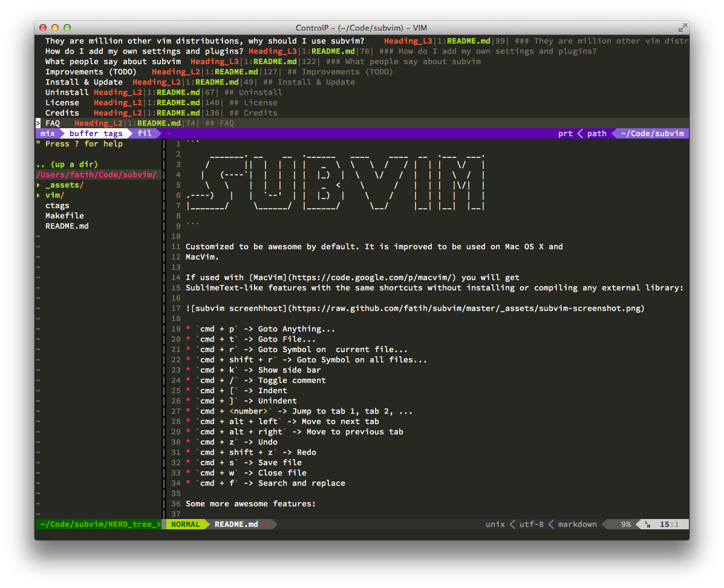Select 'They are million other vim distributions' result

click(x=362, y=41)
